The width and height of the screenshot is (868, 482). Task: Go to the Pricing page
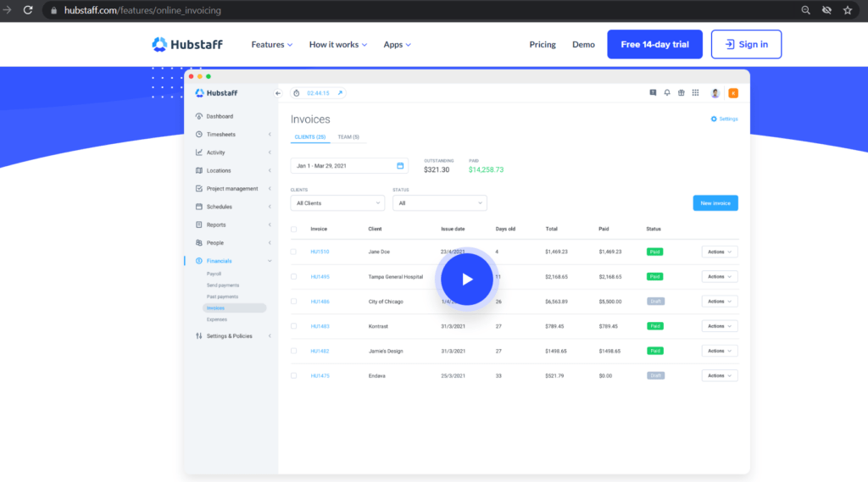point(542,44)
